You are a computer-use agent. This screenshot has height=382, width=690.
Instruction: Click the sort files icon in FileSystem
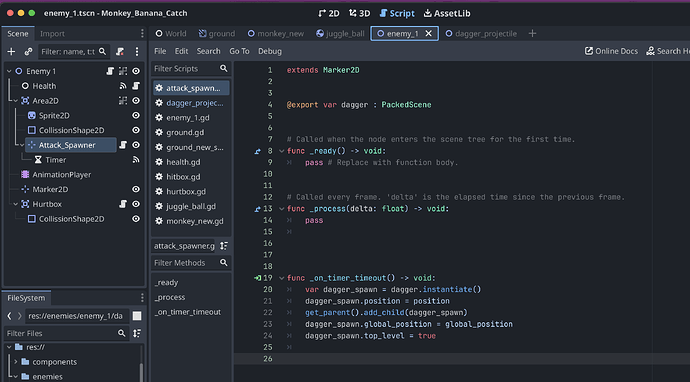coord(137,333)
